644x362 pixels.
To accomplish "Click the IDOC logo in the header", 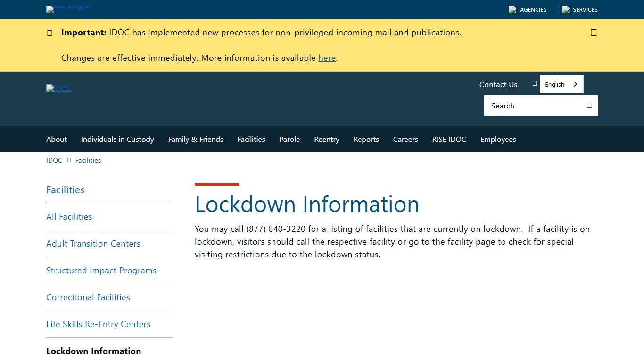I will coord(58,88).
